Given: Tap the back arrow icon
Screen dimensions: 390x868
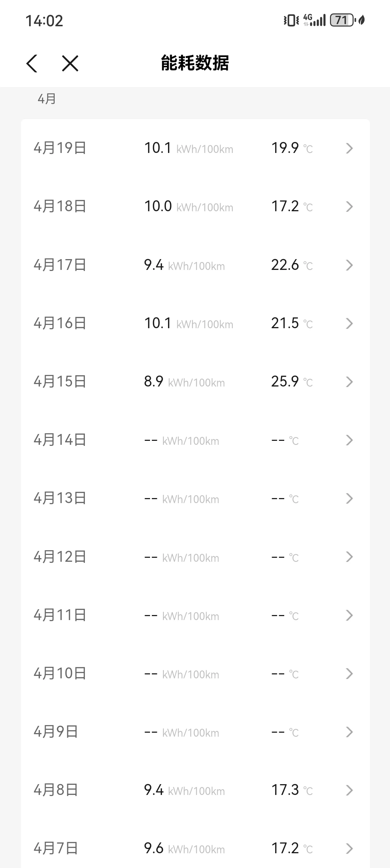Looking at the screenshot, I should coord(32,64).
